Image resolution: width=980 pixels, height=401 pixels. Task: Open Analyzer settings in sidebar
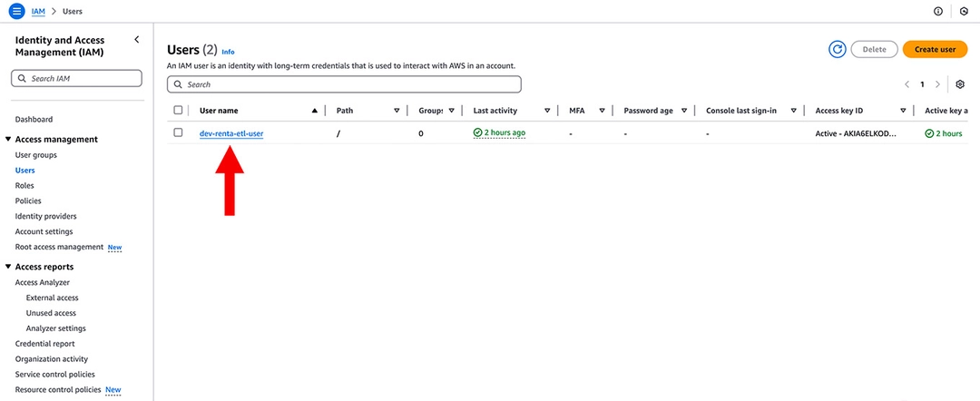pos(56,328)
